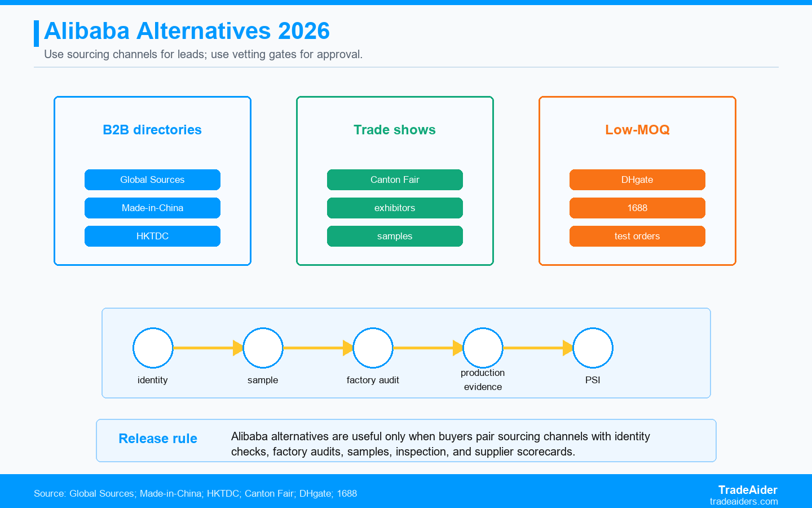
Task: Click the subtitle about sourcing channels
Action: 204,54
